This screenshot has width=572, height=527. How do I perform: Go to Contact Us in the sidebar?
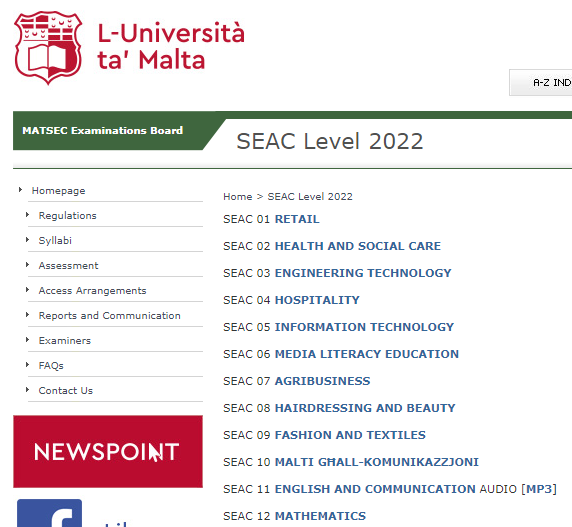(66, 391)
